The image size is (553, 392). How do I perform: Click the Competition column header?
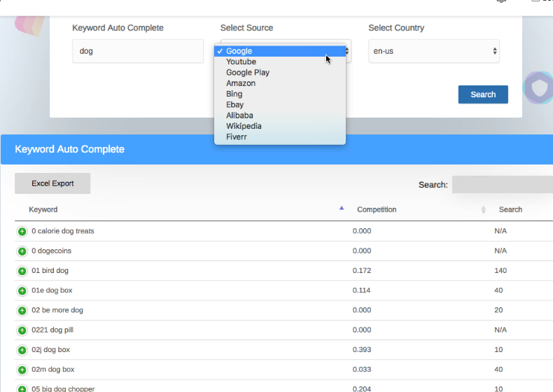[x=377, y=209]
